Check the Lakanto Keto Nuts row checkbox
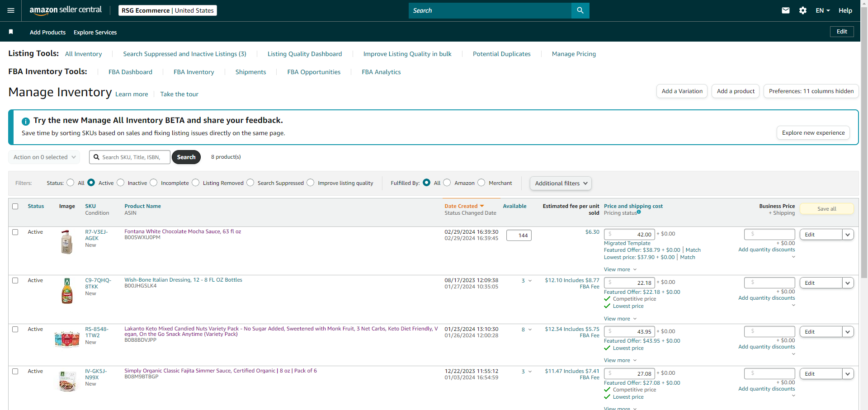This screenshot has width=868, height=410. [15, 329]
